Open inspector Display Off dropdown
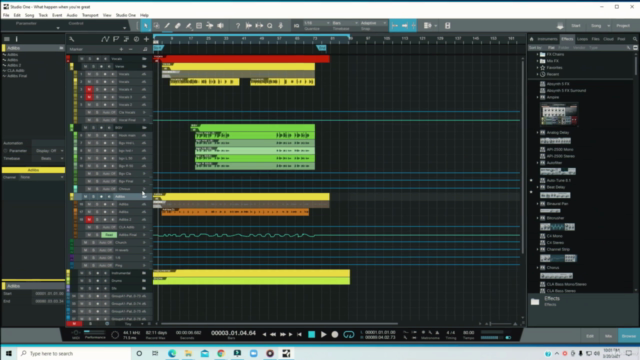Viewport: 640px width, 360px height. click(49, 151)
